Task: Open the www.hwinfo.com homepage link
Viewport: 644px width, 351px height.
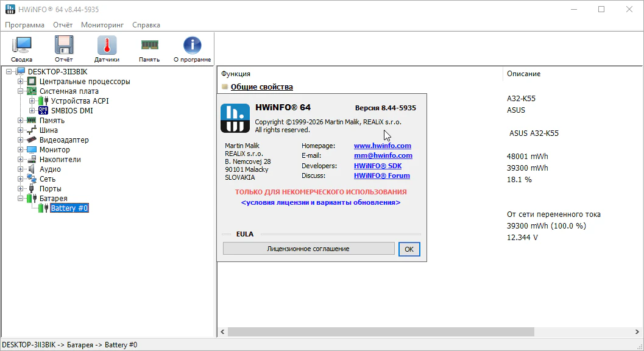Action: pyautogui.click(x=382, y=146)
